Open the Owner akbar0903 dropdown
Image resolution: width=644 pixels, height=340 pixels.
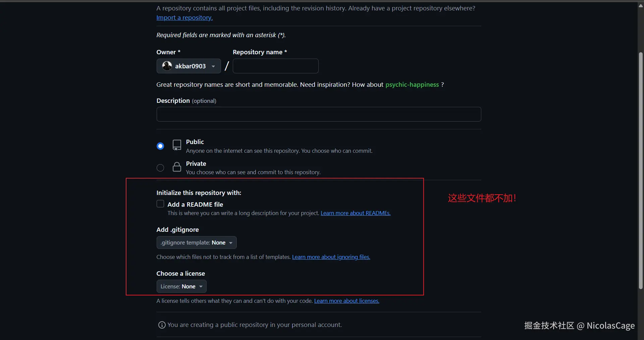[x=189, y=66]
